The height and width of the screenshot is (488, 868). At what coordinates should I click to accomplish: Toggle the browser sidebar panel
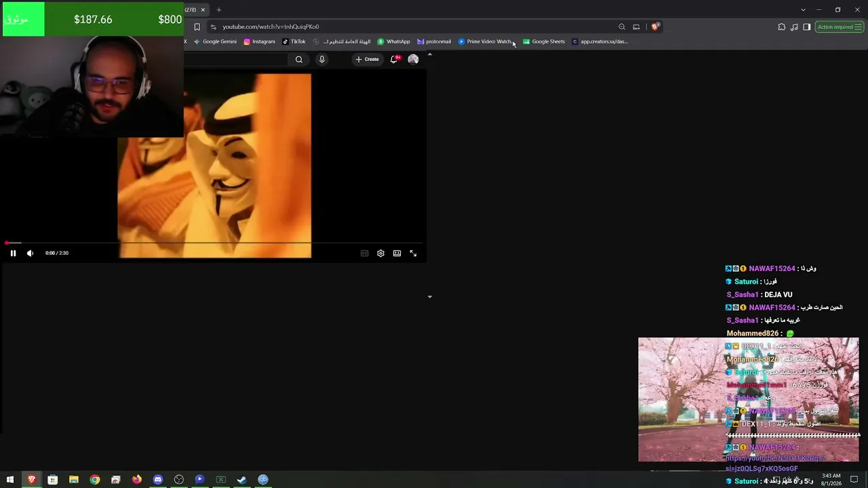coord(806,27)
